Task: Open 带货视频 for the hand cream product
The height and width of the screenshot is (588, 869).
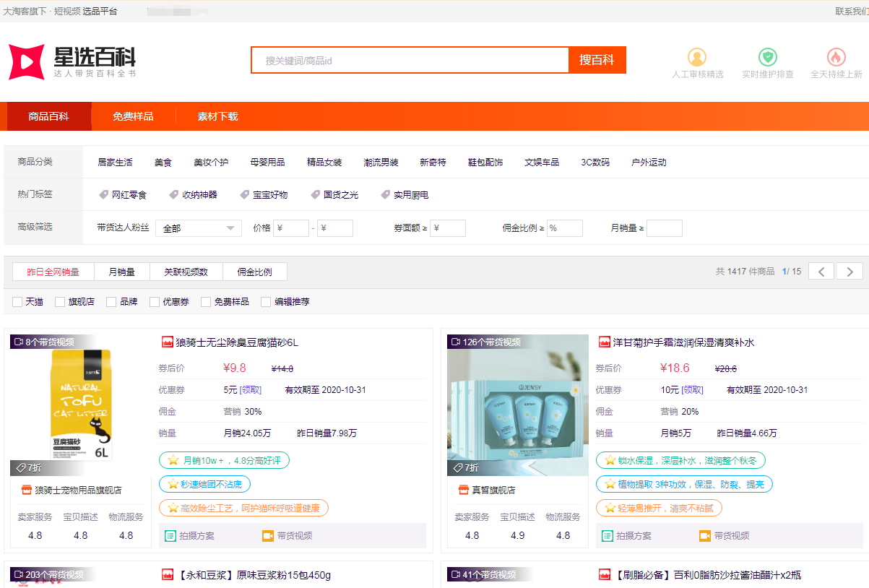Action: pos(724,536)
